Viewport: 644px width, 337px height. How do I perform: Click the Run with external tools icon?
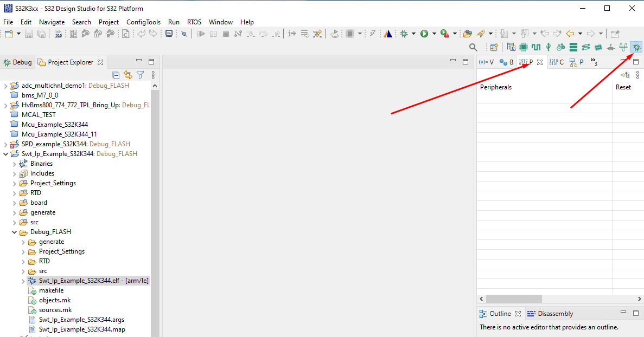coord(445,34)
